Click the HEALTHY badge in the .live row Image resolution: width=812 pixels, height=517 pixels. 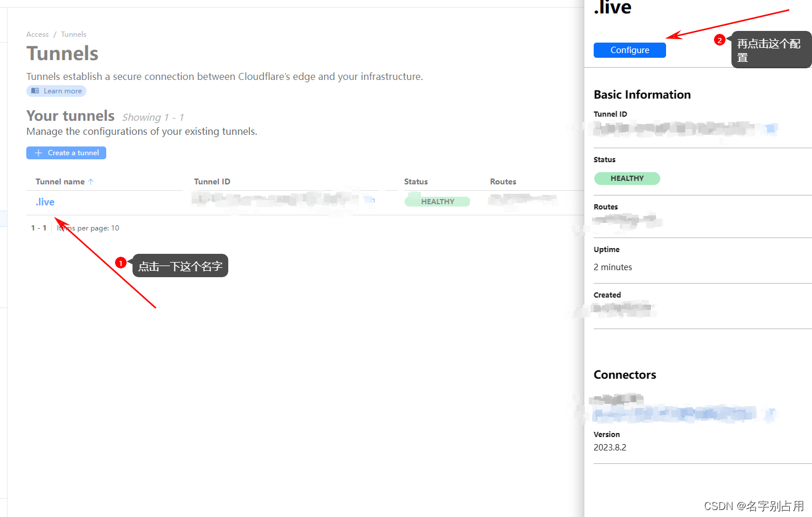[x=437, y=201]
